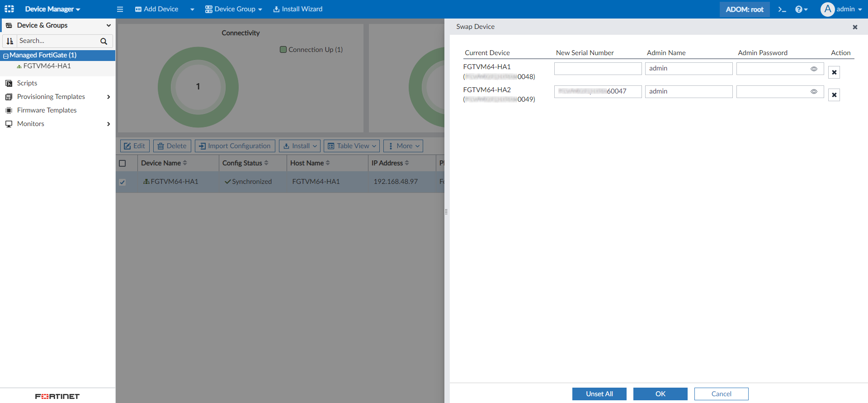Click the ADOM: root button

point(745,9)
